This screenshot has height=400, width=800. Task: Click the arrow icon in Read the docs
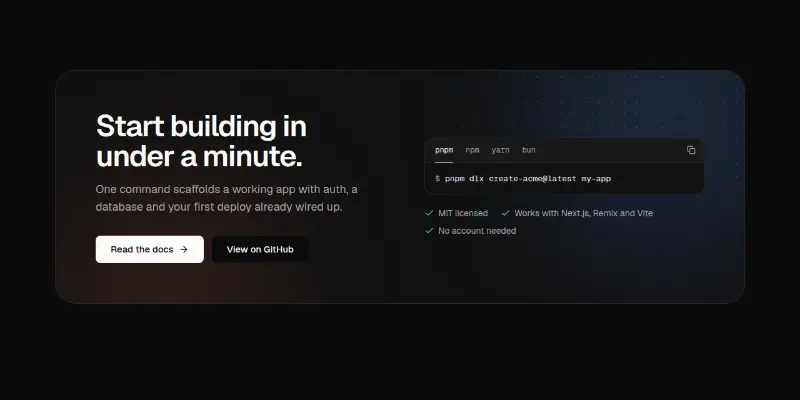(184, 249)
